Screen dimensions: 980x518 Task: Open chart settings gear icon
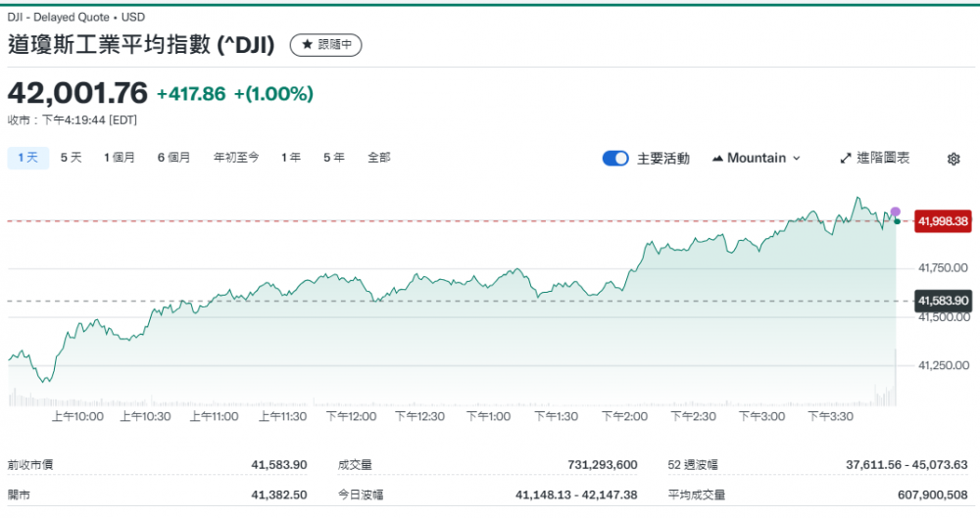point(953,159)
